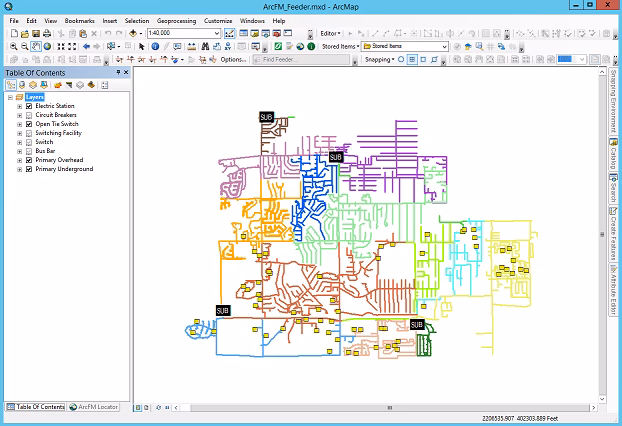Screen dimensions: 622x426
Task: Click the Options... button
Action: 232,60
